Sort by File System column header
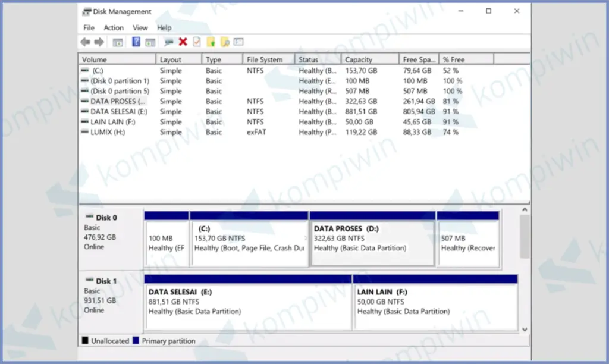The width and height of the screenshot is (609, 364). pyautogui.click(x=265, y=59)
